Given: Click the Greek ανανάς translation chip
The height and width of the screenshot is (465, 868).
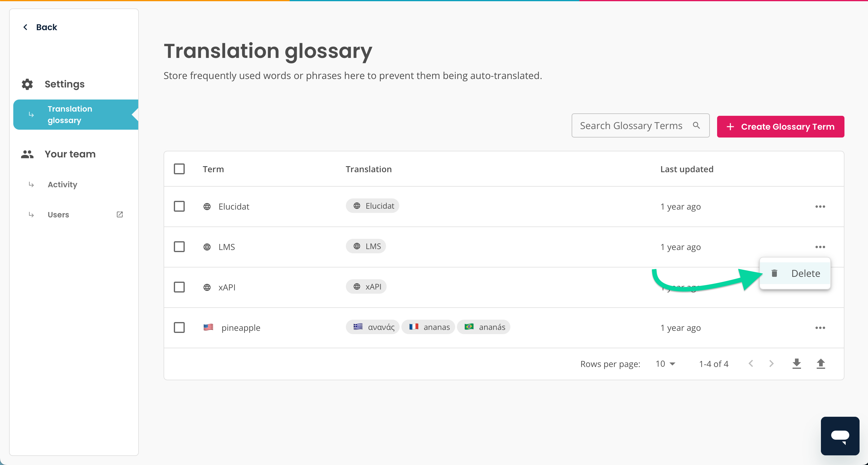Looking at the screenshot, I should pyautogui.click(x=373, y=327).
